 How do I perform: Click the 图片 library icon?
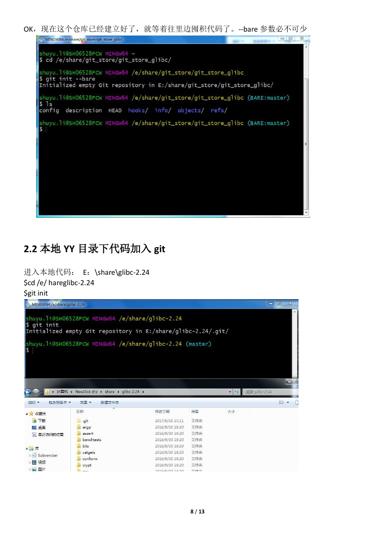[34, 469]
